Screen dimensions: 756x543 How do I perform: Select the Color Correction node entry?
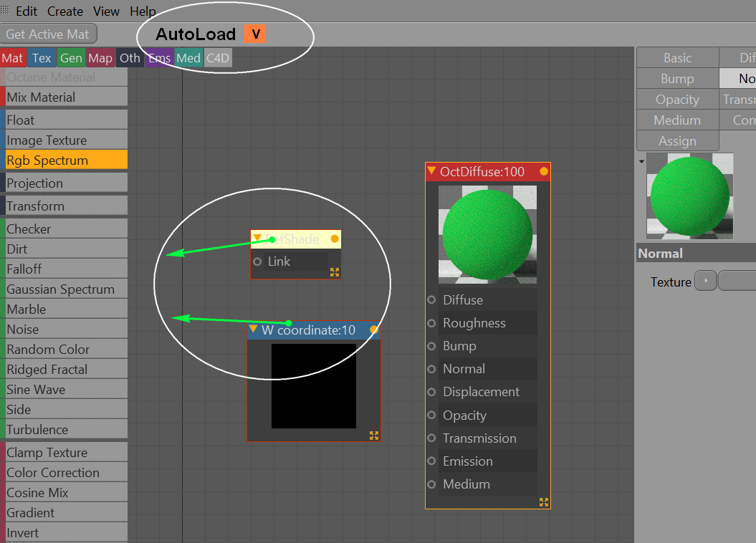tap(64, 473)
